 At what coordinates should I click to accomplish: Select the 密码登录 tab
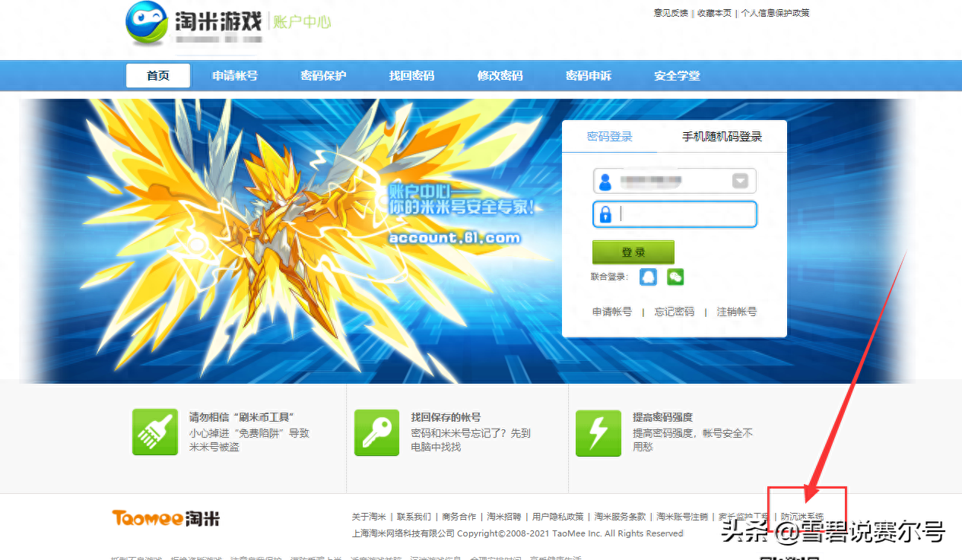(x=609, y=137)
